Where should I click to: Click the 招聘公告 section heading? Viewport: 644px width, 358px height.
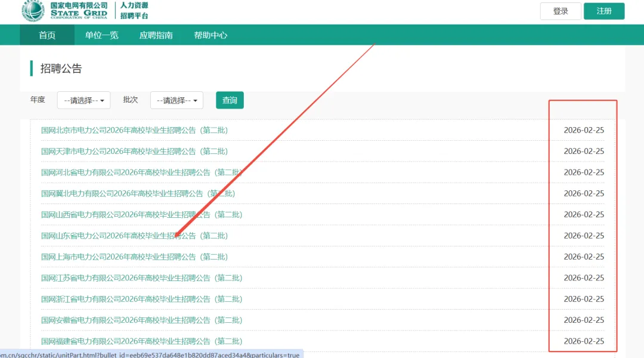[x=61, y=68]
